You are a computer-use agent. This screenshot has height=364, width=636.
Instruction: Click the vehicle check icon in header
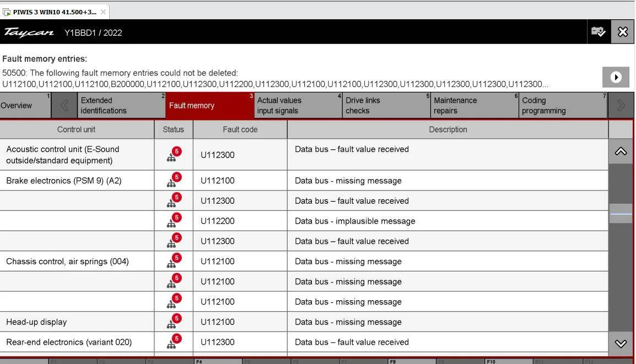[599, 31]
